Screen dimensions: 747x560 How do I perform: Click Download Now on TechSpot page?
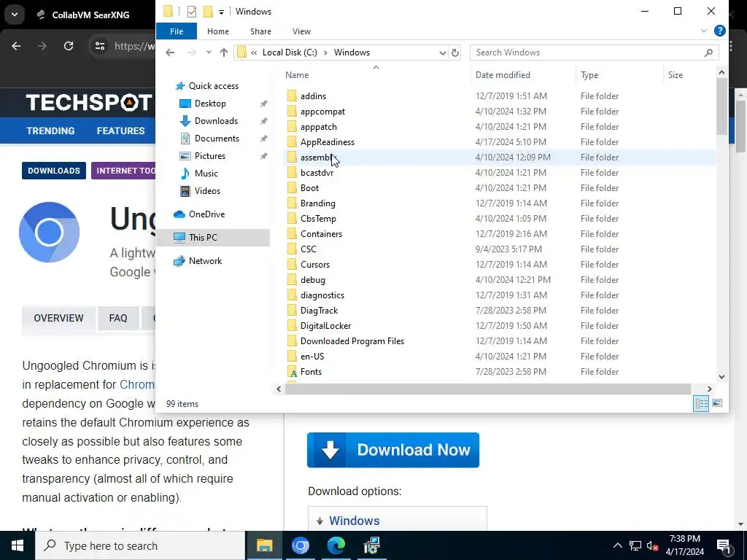[393, 450]
